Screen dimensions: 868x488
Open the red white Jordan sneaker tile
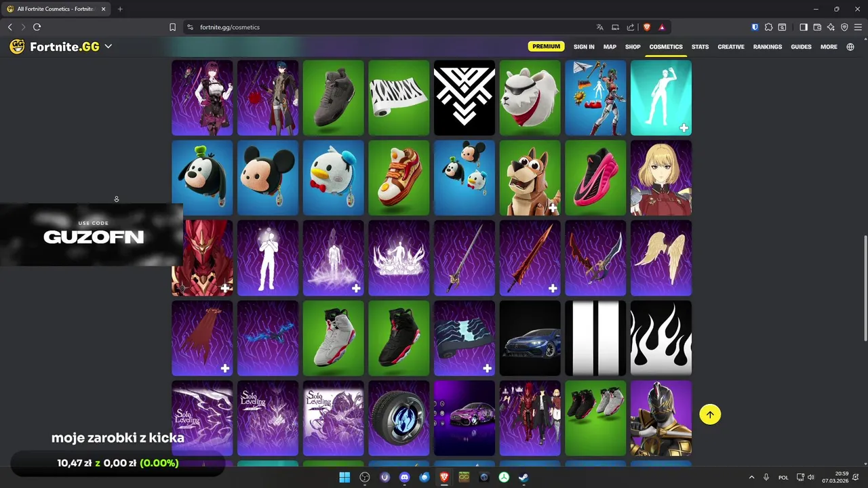pyautogui.click(x=333, y=338)
